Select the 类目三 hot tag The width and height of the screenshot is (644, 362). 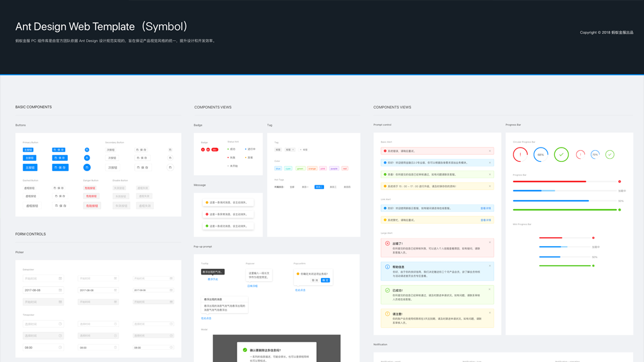[333, 187]
